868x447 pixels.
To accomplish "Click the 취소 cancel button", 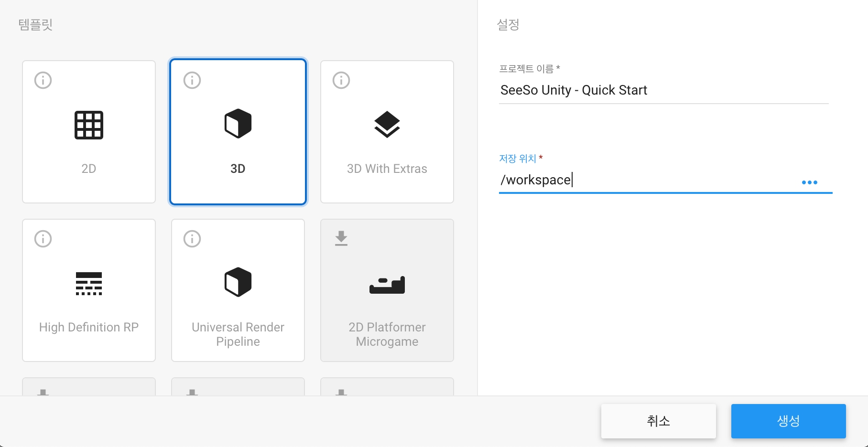I will 659,421.
